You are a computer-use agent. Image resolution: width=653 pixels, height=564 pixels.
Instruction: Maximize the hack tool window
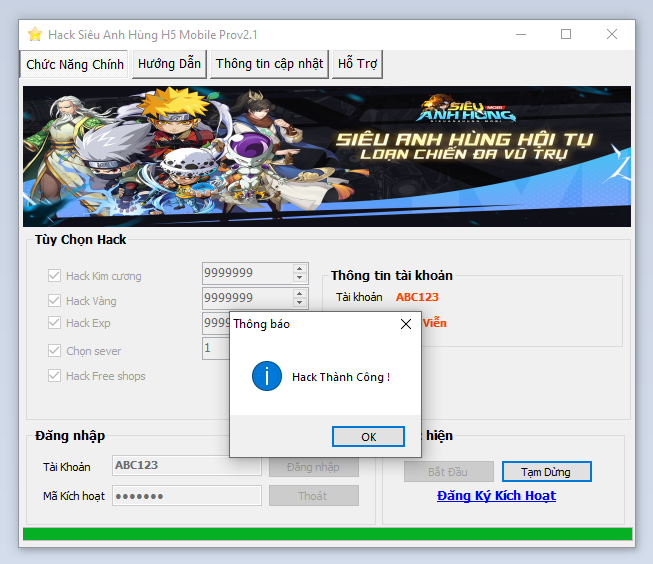pyautogui.click(x=566, y=34)
